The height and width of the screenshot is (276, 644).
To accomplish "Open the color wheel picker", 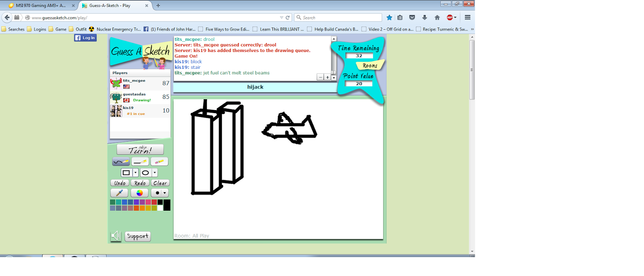I will coord(140,192).
